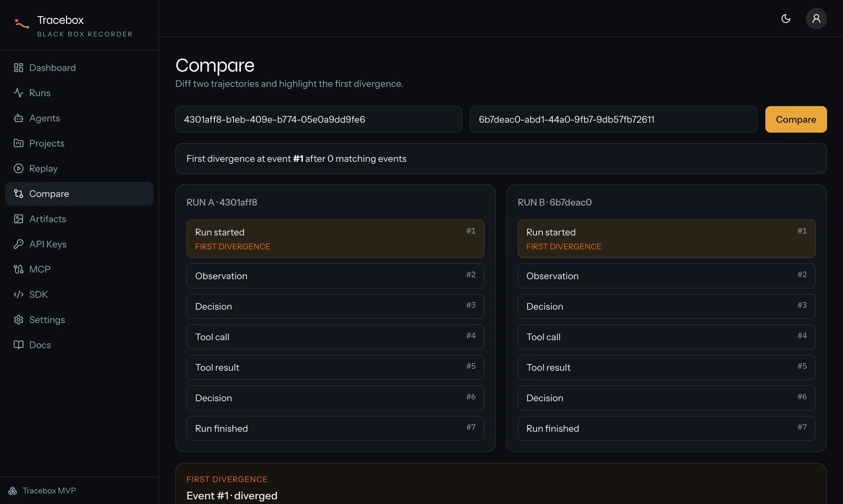The height and width of the screenshot is (504, 843).
Task: Toggle dark mode with moon icon
Action: click(786, 18)
